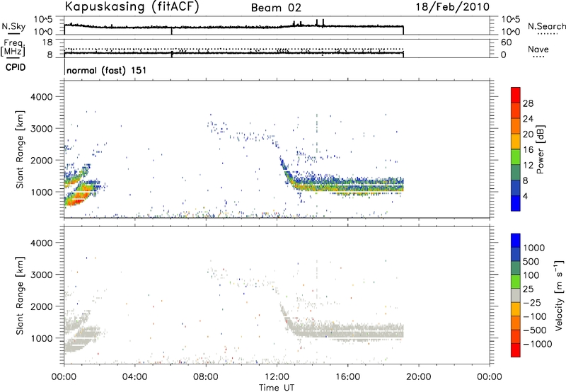Click the '16:00' time axis tick label

[x=347, y=377]
